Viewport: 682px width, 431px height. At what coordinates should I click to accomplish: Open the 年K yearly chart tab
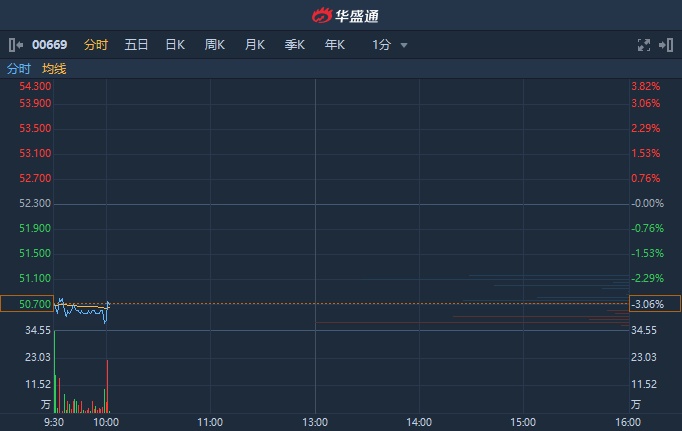click(335, 45)
